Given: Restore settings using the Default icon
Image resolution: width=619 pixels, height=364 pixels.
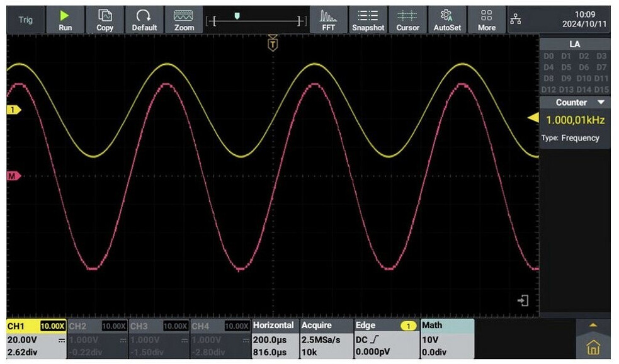Looking at the screenshot, I should point(144,20).
